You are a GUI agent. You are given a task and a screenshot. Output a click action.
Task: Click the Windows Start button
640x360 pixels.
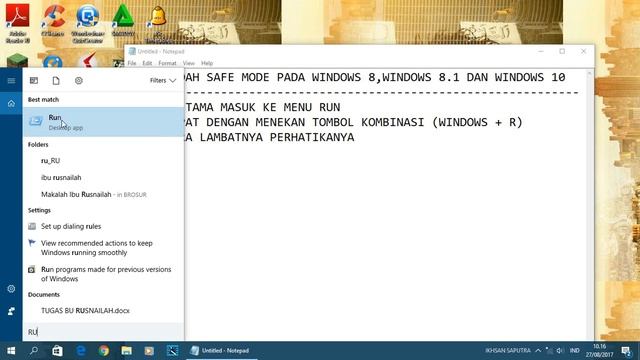coord(11,351)
